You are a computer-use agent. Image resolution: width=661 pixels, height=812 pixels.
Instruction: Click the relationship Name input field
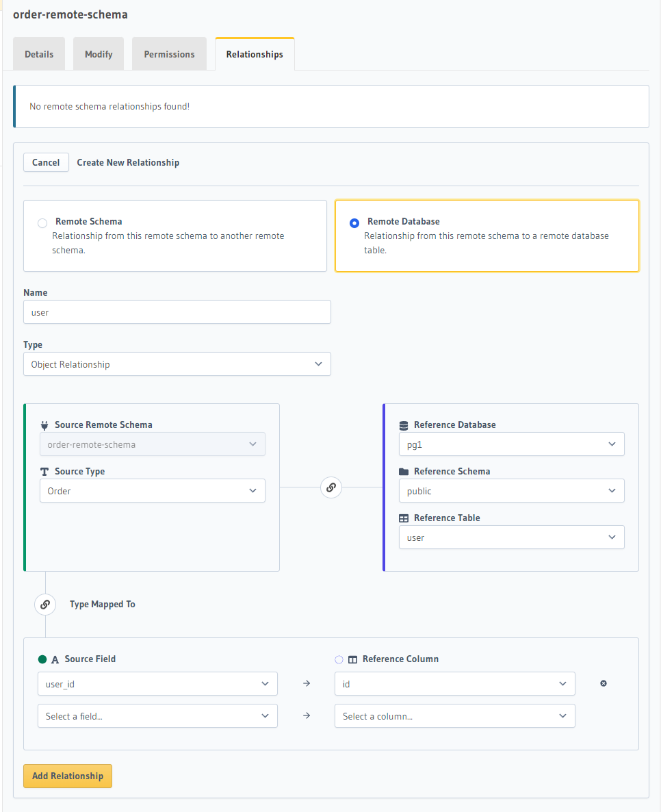click(x=177, y=312)
